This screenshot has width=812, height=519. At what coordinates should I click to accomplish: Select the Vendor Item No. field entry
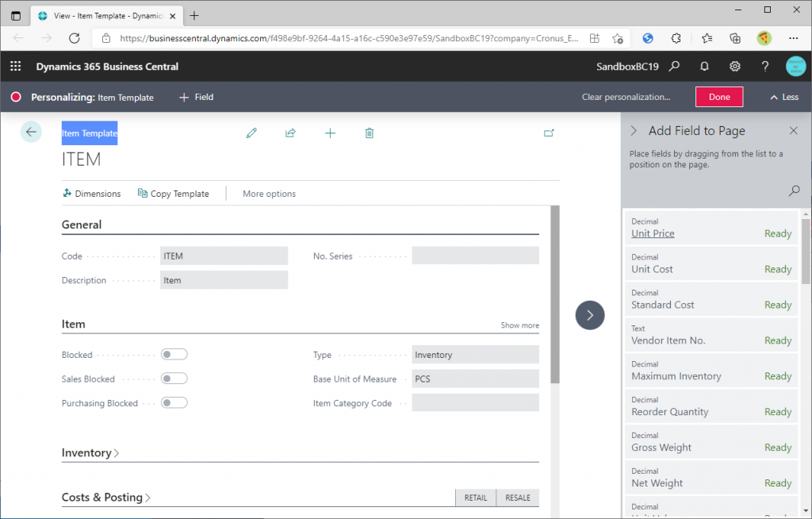711,336
